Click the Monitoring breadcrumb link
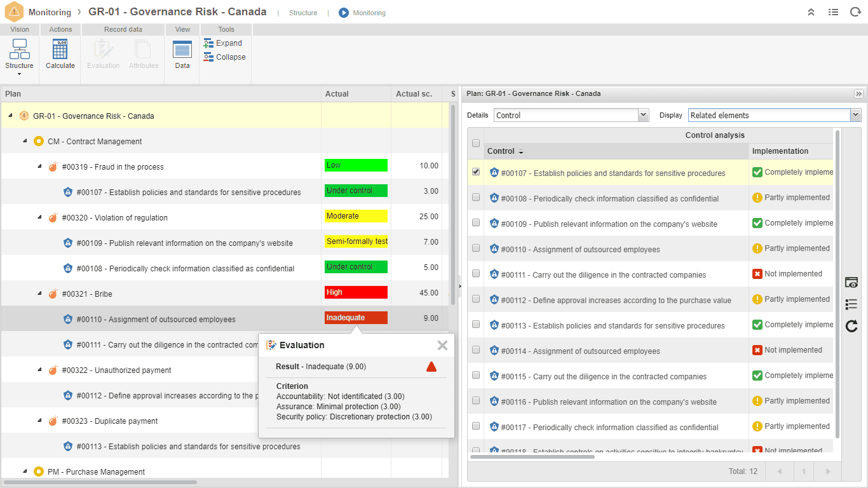The width and height of the screenshot is (868, 488). tap(50, 12)
